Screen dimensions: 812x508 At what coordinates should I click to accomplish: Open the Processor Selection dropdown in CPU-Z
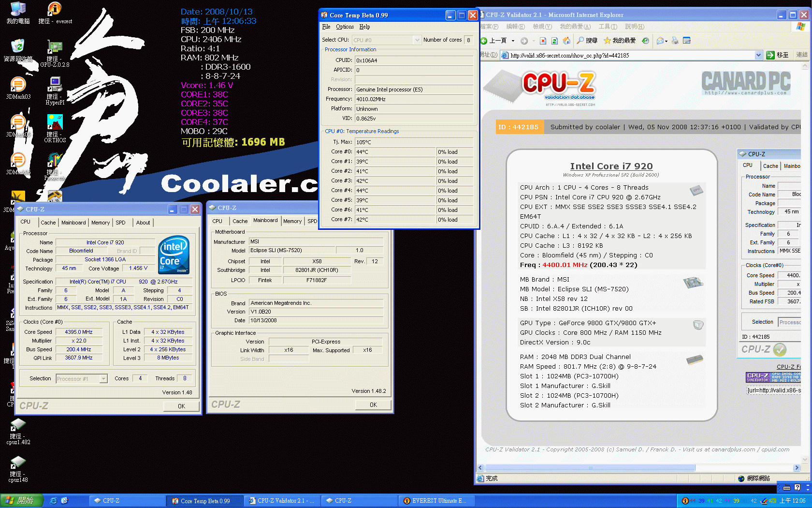(x=103, y=379)
